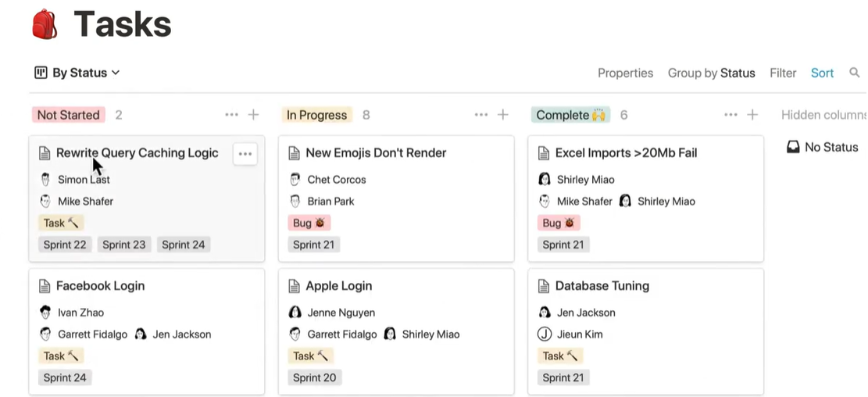The image size is (868, 397).
Task: Click Mike Shafer on Rewrite Query card
Action: click(x=77, y=201)
